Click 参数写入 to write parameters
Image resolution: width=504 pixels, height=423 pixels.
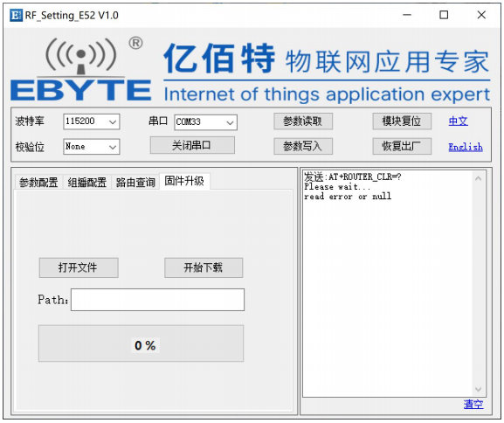point(303,146)
